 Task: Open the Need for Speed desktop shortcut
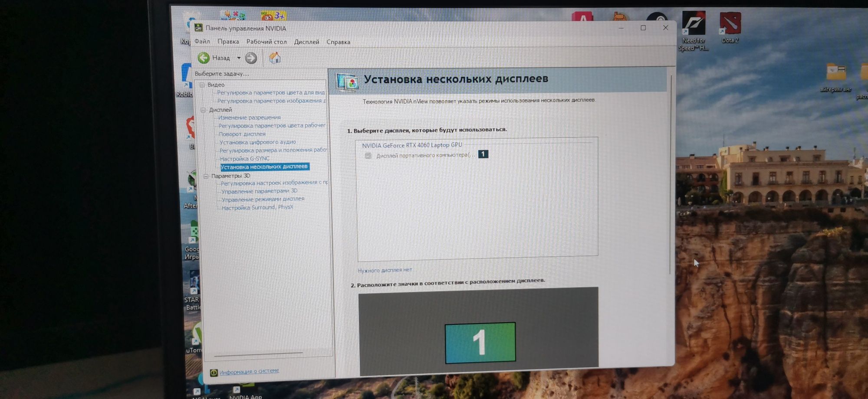pyautogui.click(x=694, y=31)
